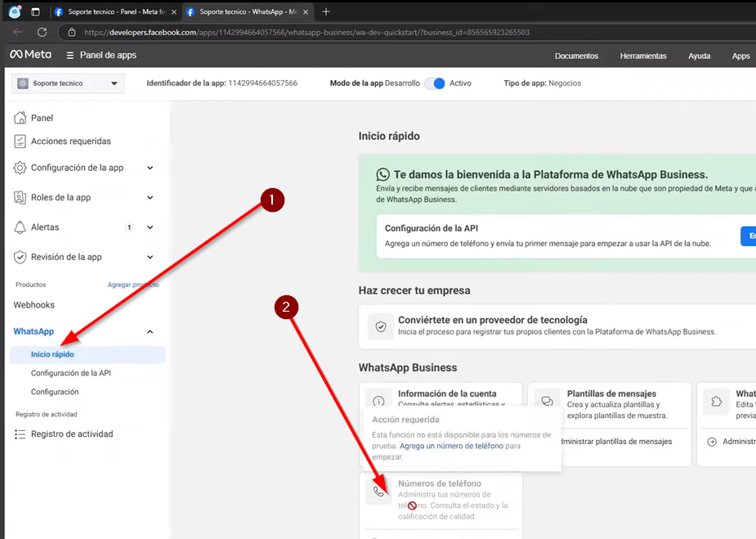Open Conviértete en un proveedor de tecnología card
Screen dimensions: 756x539
tap(557, 326)
